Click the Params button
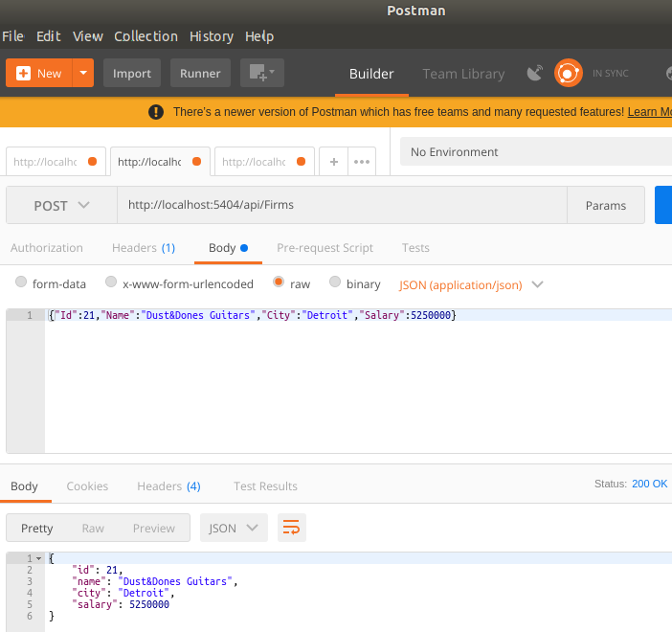The width and height of the screenshot is (672, 632). 605,205
